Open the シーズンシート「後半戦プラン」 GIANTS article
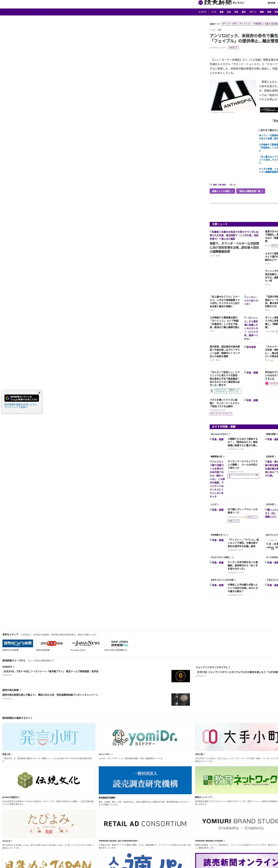The width and height of the screenshot is (278, 868). [x=50, y=672]
